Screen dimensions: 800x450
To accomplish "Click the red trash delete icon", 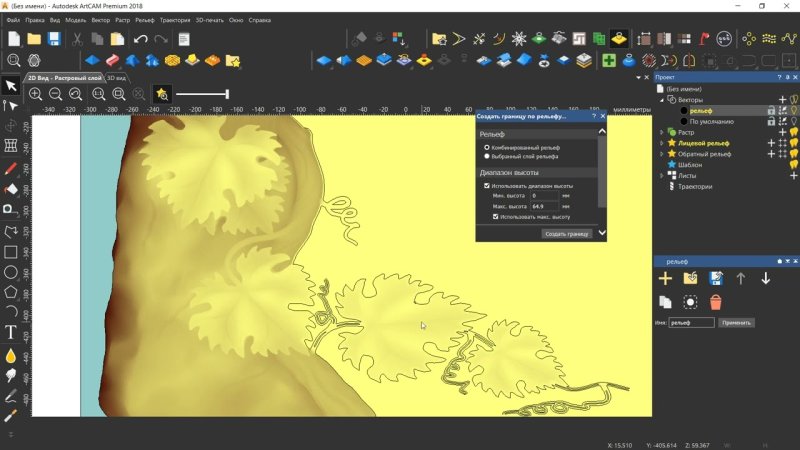I will point(716,301).
